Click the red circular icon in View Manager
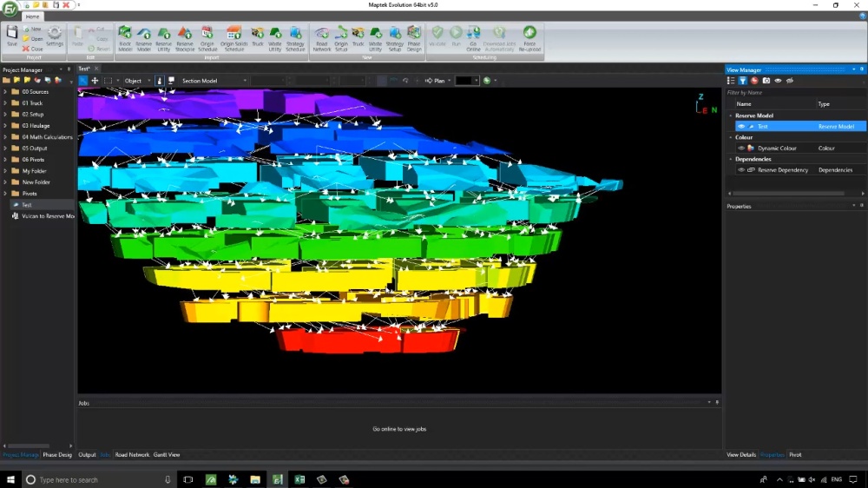Screen dimensions: 868x488 [754, 81]
